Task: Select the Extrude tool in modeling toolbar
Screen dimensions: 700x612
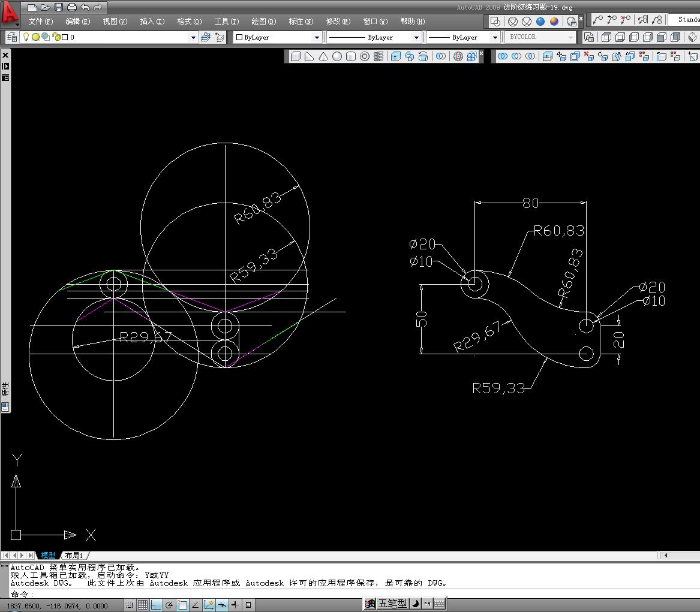Action: point(395,56)
